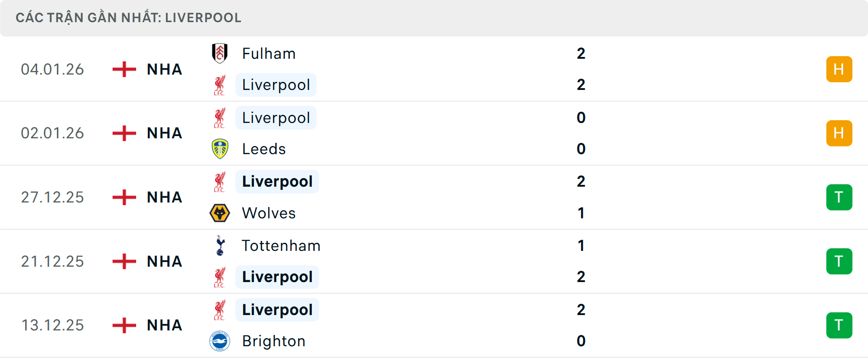Select the Brighton club badge
The height and width of the screenshot is (358, 868).
220,341
